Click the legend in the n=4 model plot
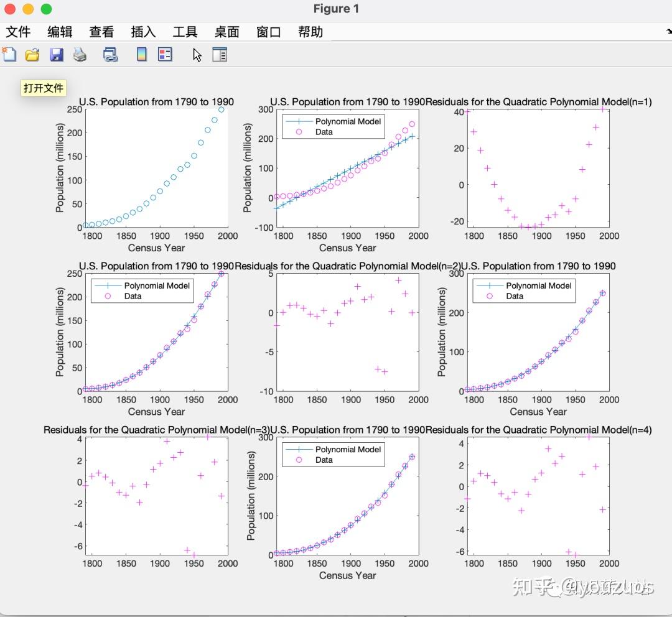 point(334,454)
